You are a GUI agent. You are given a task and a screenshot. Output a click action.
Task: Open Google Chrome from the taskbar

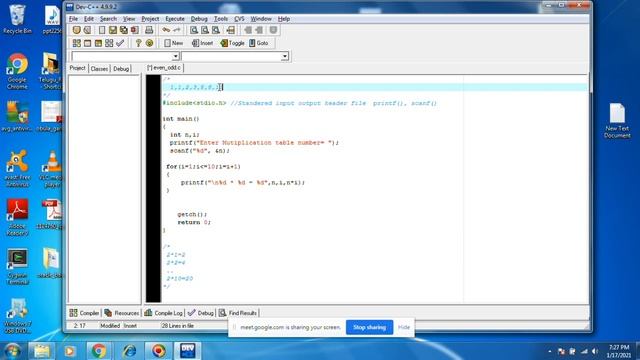[98, 351]
